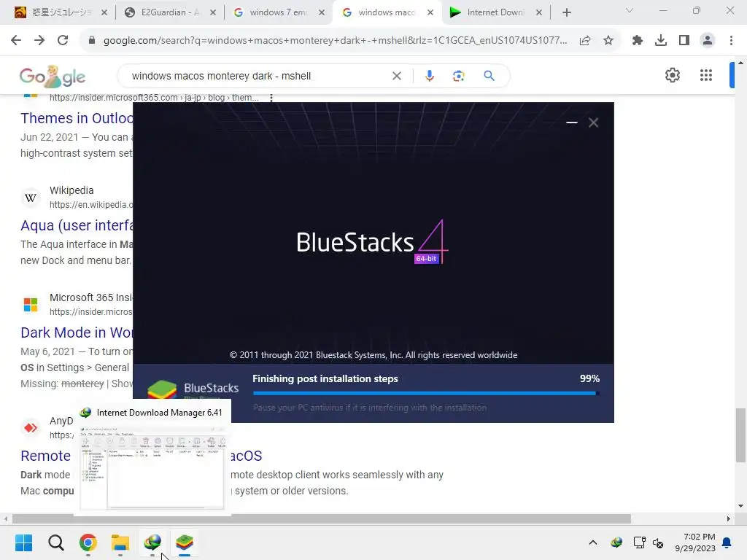Minimize the BlueStacks installer window

572,122
